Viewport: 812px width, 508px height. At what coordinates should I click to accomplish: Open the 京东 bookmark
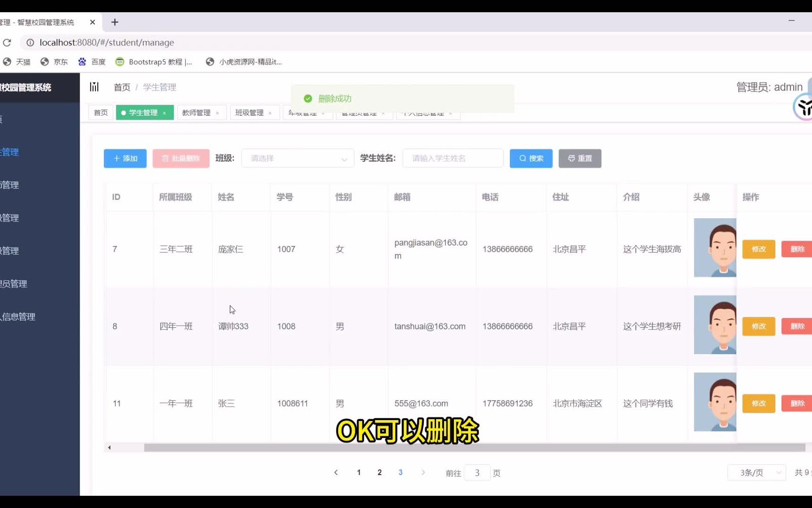point(54,62)
